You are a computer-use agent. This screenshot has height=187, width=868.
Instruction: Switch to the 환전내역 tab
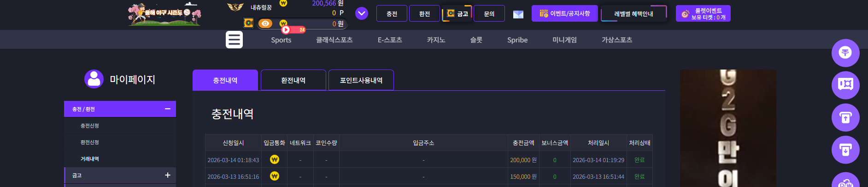pos(293,80)
